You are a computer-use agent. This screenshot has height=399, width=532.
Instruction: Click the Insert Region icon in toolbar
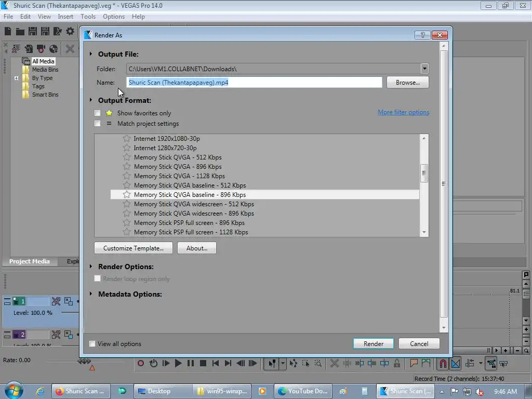[426, 363]
